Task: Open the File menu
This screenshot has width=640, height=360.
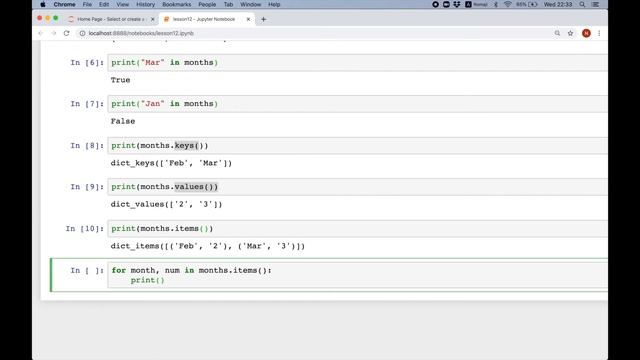Action: tap(87, 4)
